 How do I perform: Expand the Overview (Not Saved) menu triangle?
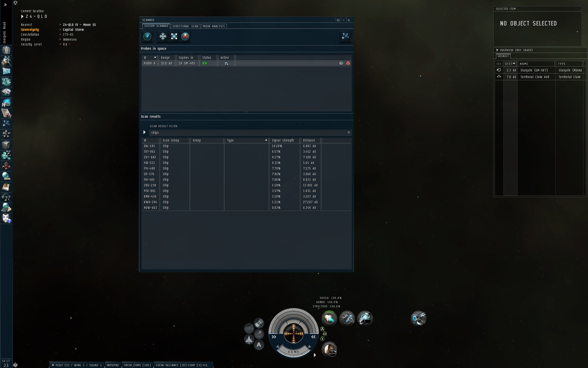coord(497,50)
